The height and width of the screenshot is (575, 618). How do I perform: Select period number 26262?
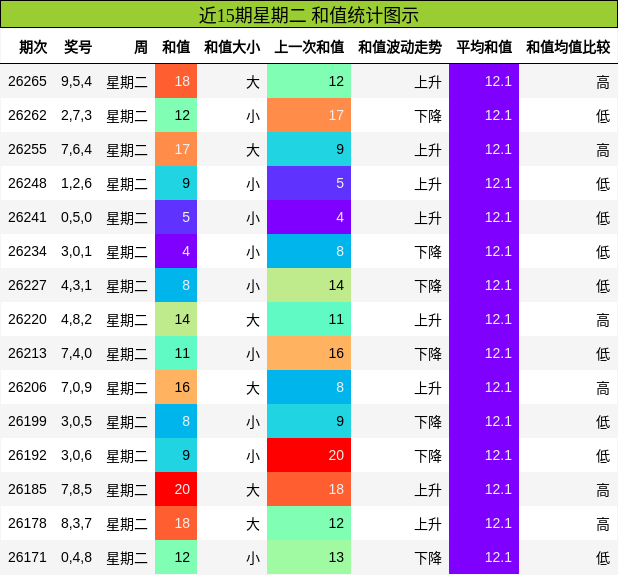[27, 115]
